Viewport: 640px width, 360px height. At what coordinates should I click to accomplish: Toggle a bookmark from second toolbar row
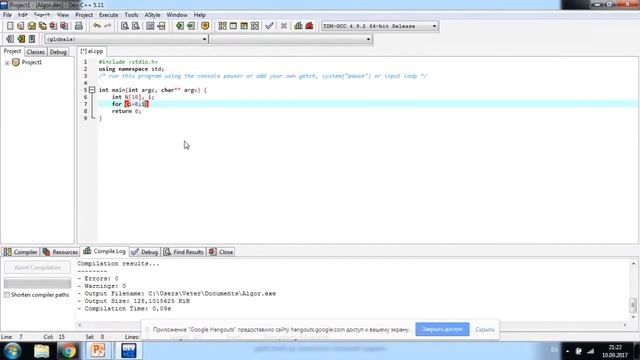[x=21, y=39]
